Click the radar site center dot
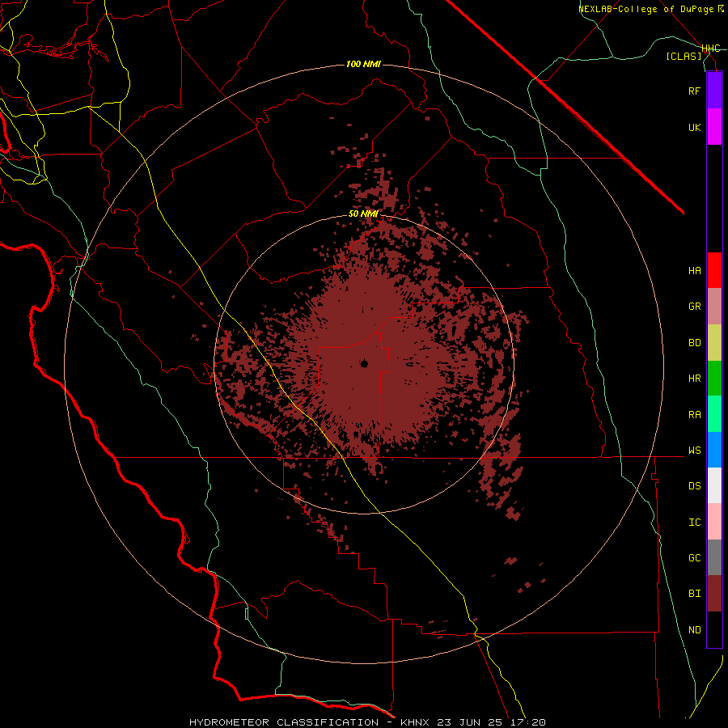The height and width of the screenshot is (728, 728). [x=364, y=363]
